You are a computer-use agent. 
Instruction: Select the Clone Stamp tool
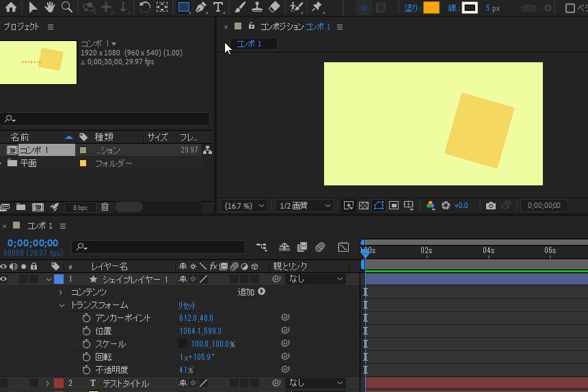click(257, 7)
